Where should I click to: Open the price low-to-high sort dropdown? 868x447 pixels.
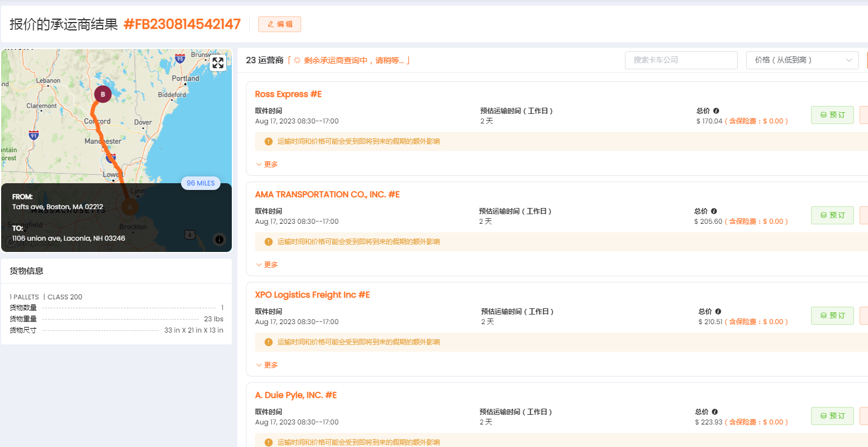click(802, 60)
